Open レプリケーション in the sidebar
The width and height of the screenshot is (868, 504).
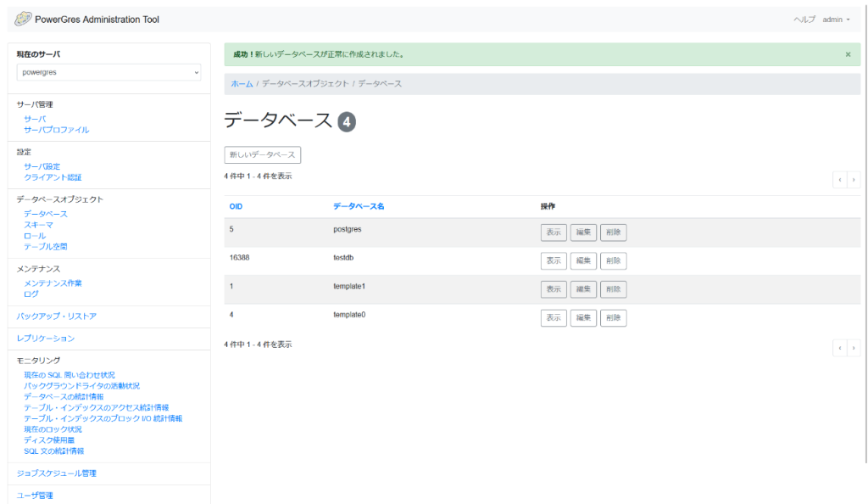click(46, 339)
